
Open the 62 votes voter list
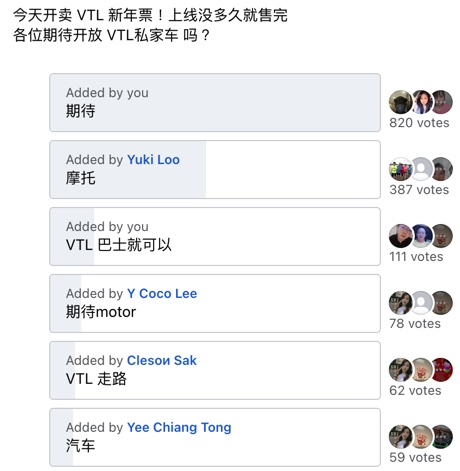(x=415, y=391)
